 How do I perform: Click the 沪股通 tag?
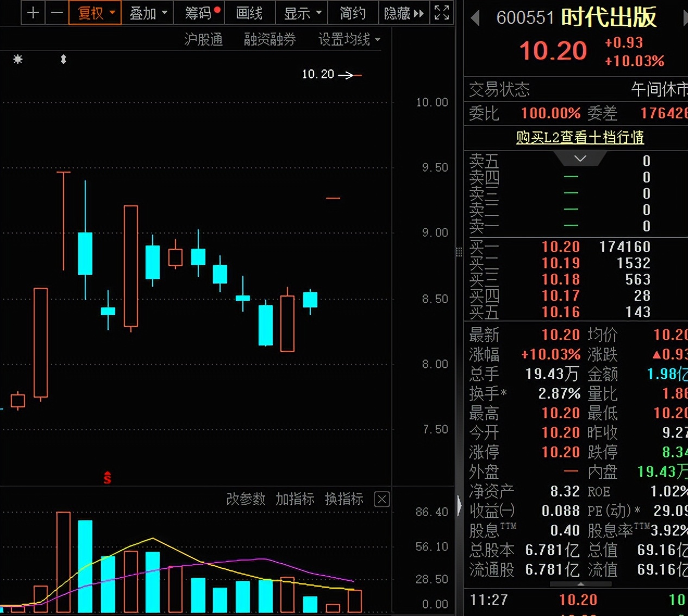click(203, 39)
